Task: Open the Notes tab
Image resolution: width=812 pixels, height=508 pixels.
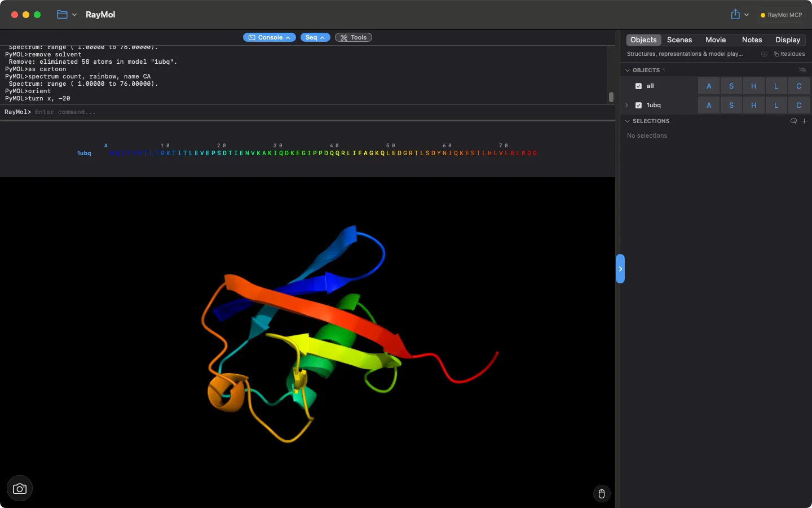Action: pyautogui.click(x=752, y=40)
